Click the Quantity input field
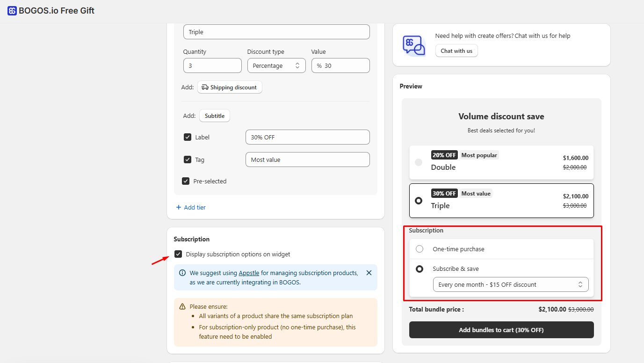 212,66
